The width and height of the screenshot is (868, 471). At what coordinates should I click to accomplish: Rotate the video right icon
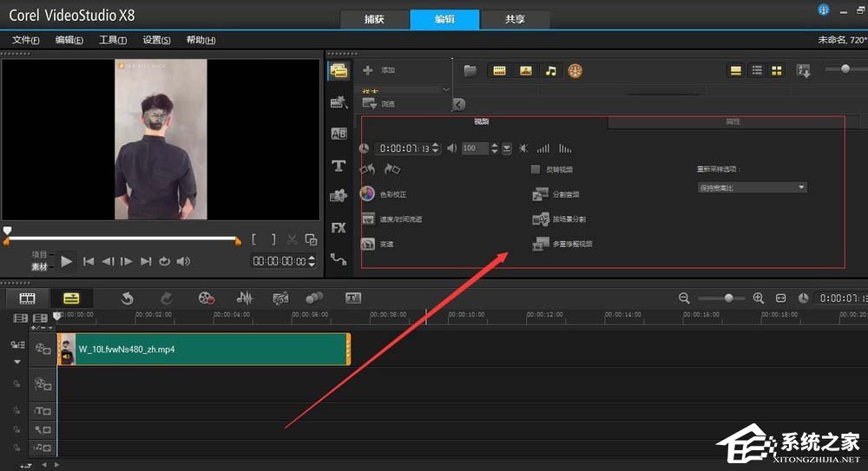(x=392, y=169)
